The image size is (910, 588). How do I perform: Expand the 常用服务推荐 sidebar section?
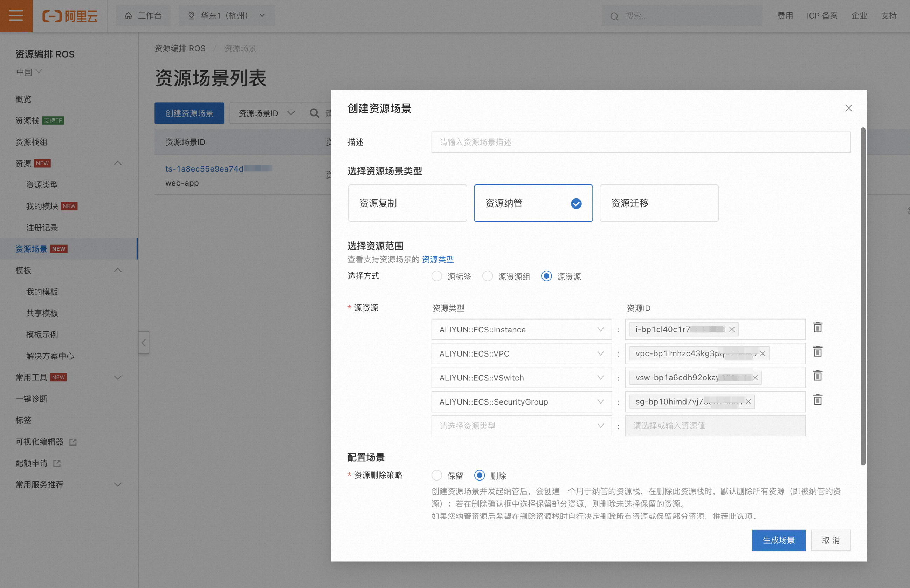pos(118,484)
